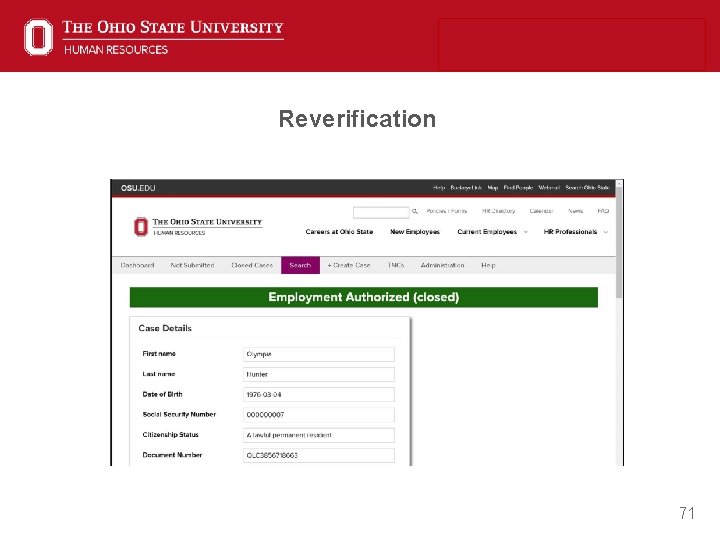Click the Employment Authorized (closed) banner
Screen dimensions: 720x540
pyautogui.click(x=364, y=297)
